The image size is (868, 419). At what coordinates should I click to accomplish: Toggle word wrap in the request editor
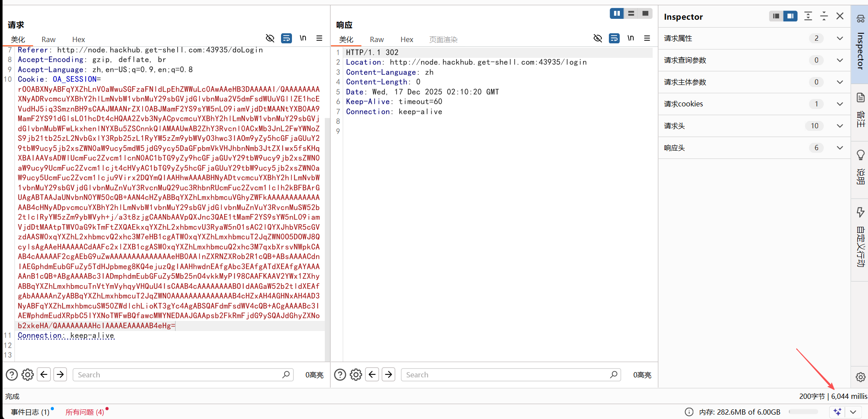(x=287, y=38)
